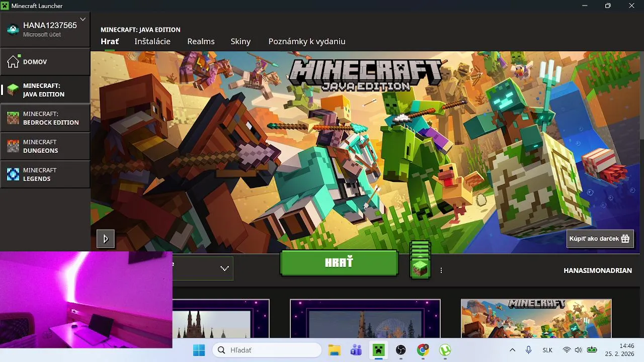Select Minecraft: Bedrock Edition in sidebar

coord(45,118)
